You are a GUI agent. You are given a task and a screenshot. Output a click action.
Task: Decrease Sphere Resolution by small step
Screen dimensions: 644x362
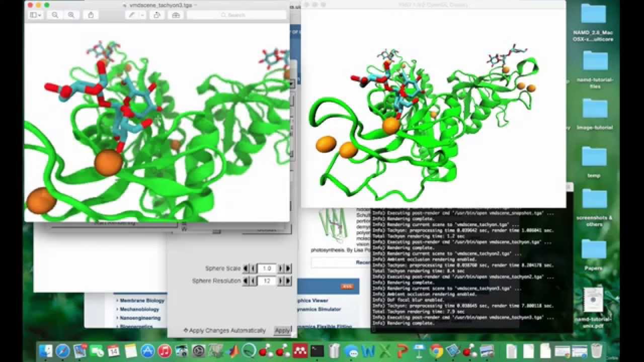pyautogui.click(x=253, y=281)
